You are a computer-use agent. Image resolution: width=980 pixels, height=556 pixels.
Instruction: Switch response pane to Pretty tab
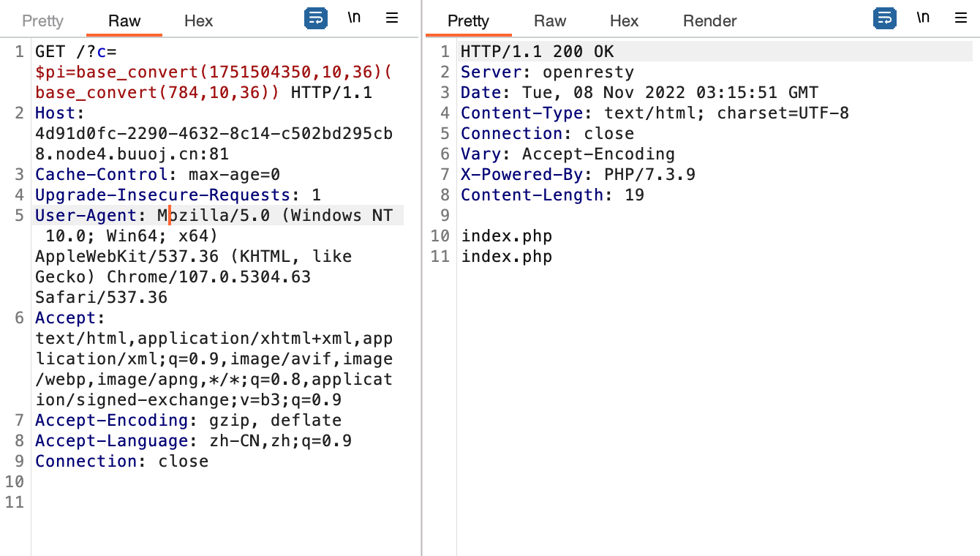pos(468,20)
